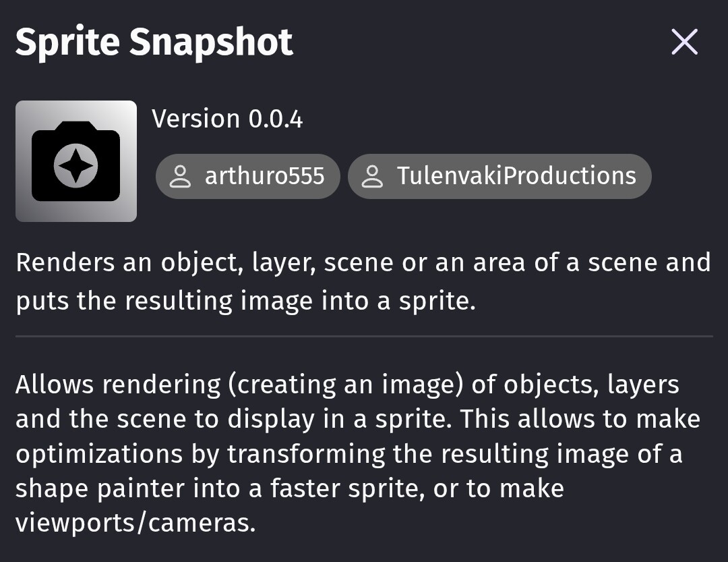
Task: Click the camera extension icon
Action: (x=75, y=161)
